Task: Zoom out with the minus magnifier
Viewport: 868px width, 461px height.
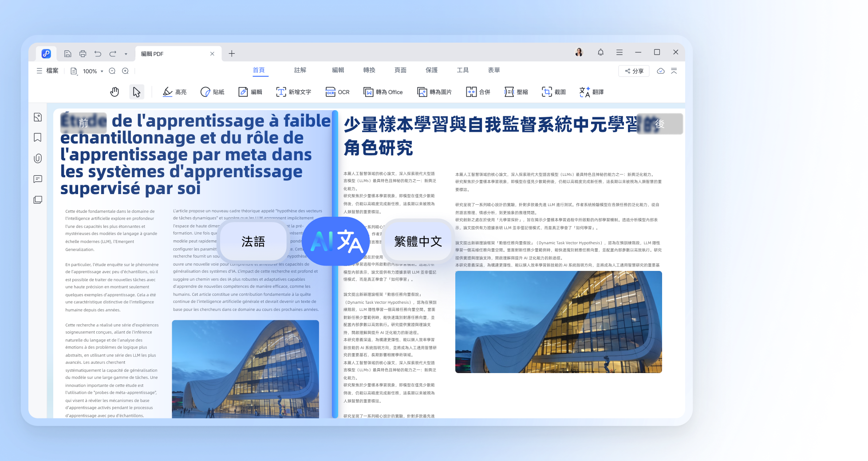Action: click(112, 71)
